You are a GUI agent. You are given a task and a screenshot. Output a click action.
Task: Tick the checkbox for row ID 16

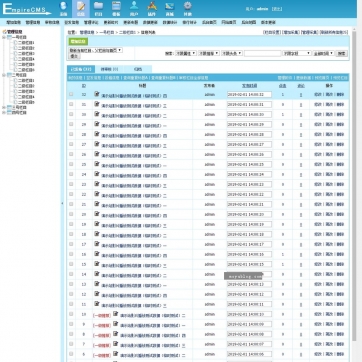(71, 254)
